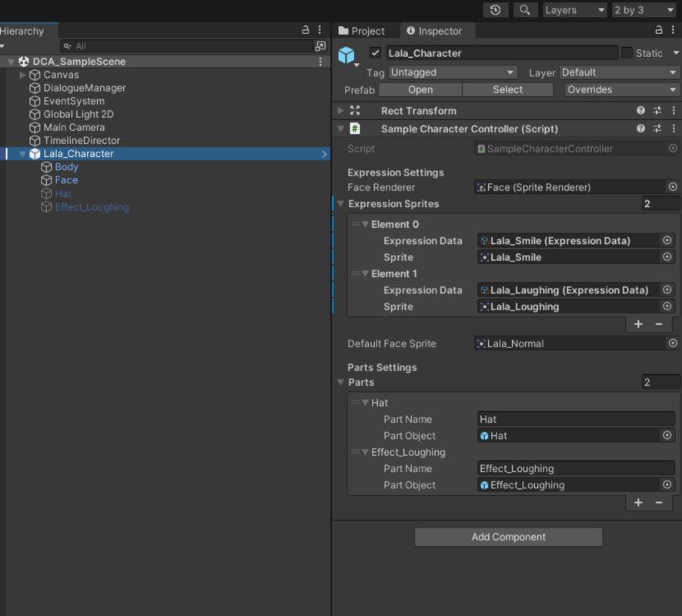Open object picker for Lala_Loughing sprite

click(667, 306)
